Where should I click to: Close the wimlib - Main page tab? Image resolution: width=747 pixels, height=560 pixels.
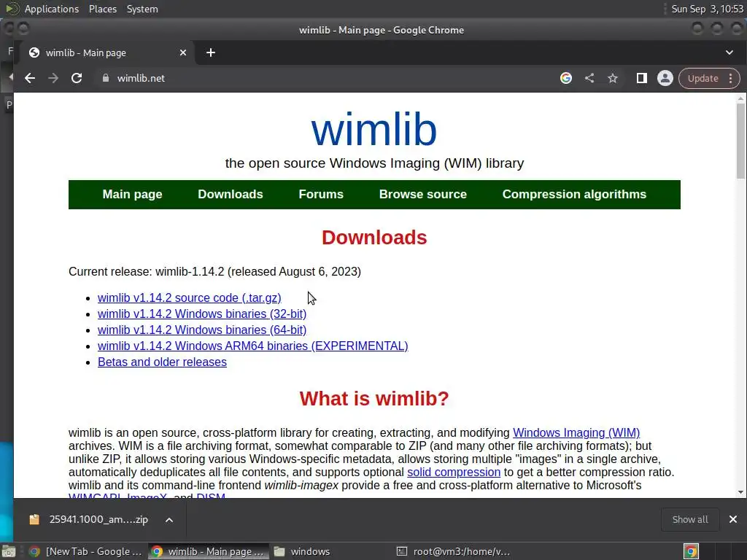(183, 52)
